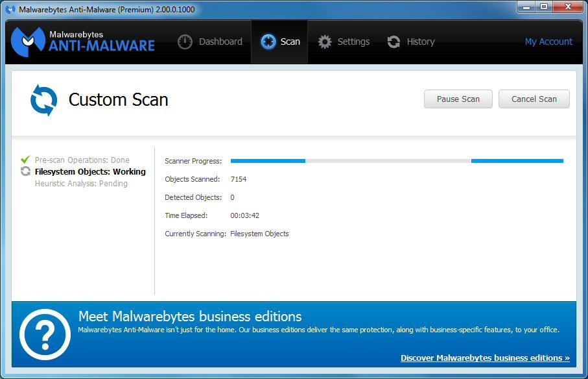Click the Settings gear icon
588x379 pixels.
(x=325, y=41)
